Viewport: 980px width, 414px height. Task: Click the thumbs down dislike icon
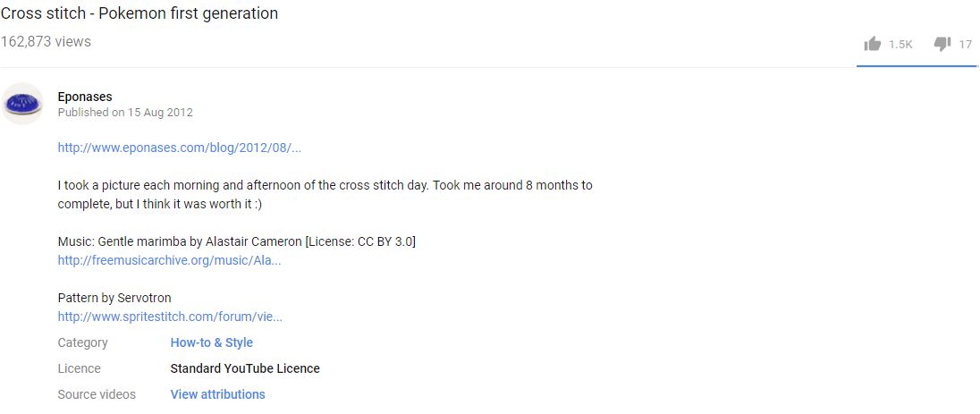[x=942, y=44]
